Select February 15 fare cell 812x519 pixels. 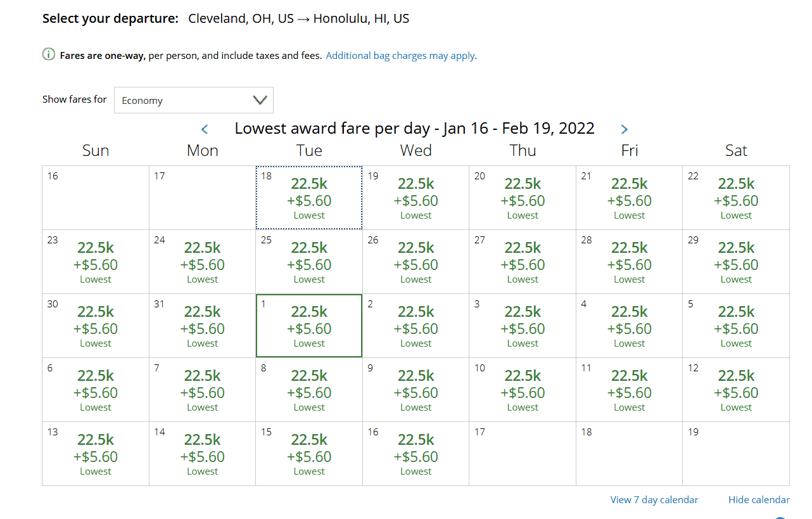coord(309,454)
